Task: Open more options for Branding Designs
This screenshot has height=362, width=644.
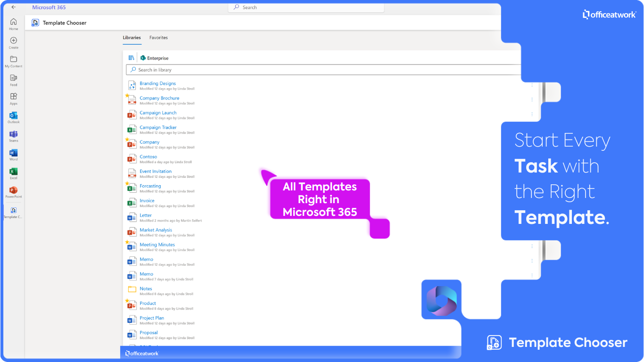Action: coord(532,85)
